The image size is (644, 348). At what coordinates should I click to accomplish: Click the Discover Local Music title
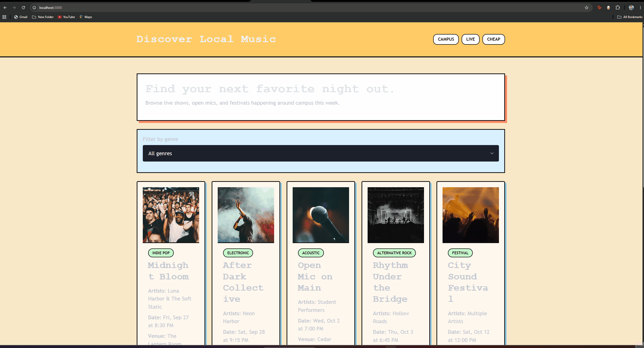(206, 39)
